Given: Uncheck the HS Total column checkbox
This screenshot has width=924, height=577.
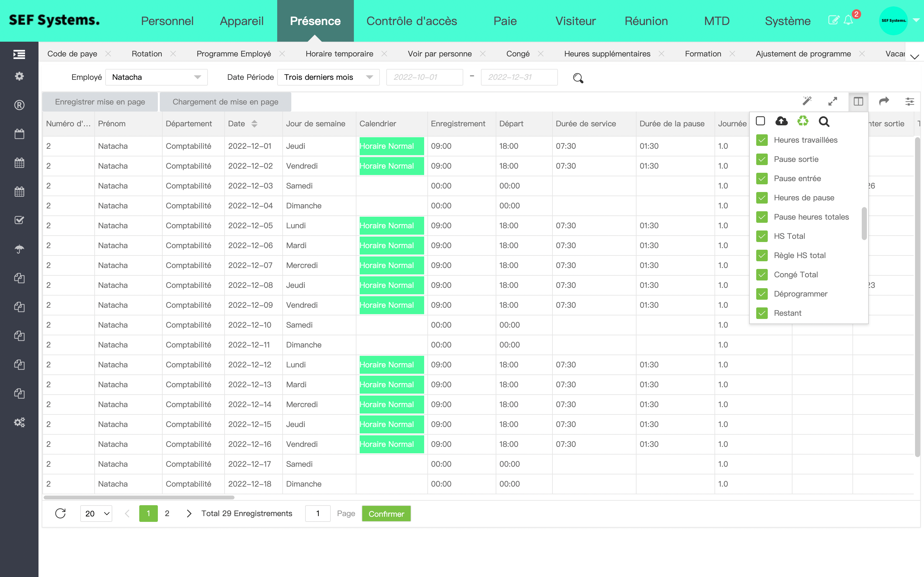Looking at the screenshot, I should (x=762, y=236).
